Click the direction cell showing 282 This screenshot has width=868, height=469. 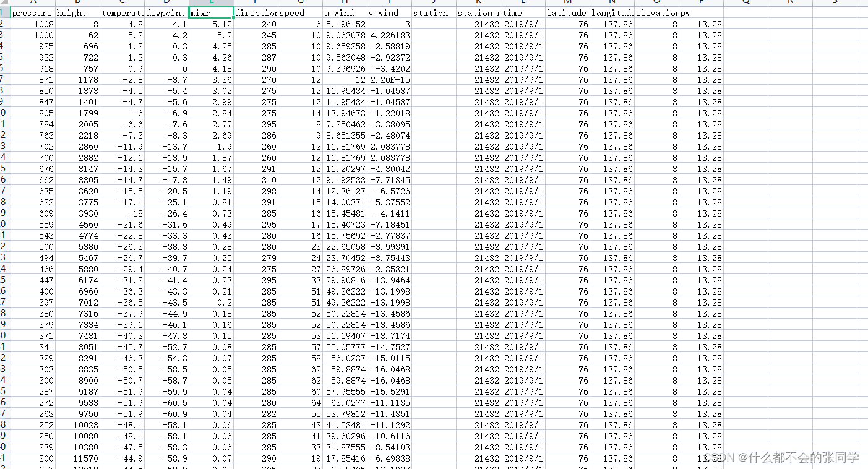pos(256,414)
